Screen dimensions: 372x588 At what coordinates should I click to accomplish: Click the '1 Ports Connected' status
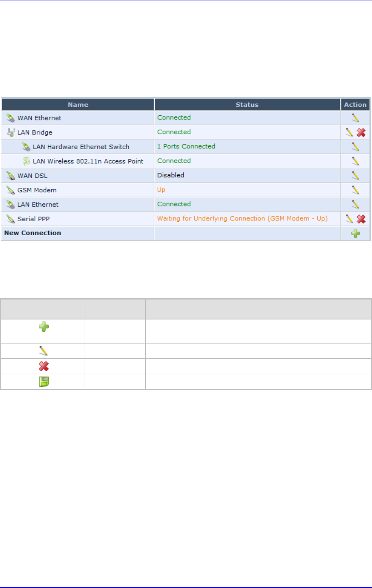click(x=186, y=146)
